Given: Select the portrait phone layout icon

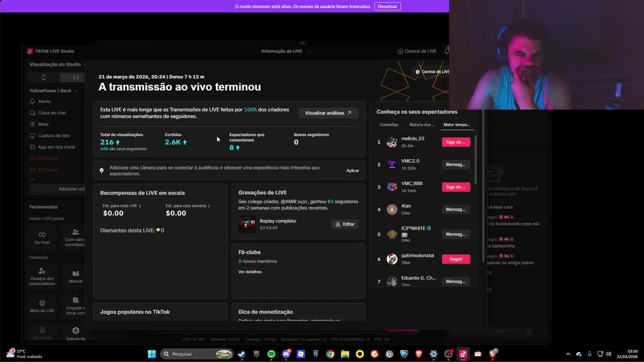Looking at the screenshot, I should coord(43,77).
